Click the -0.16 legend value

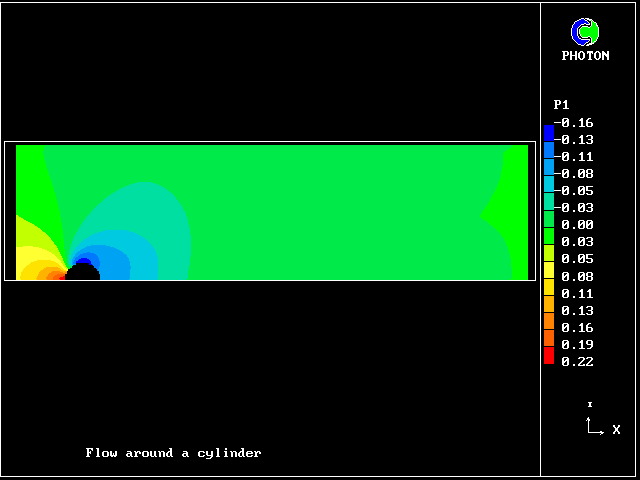point(575,123)
